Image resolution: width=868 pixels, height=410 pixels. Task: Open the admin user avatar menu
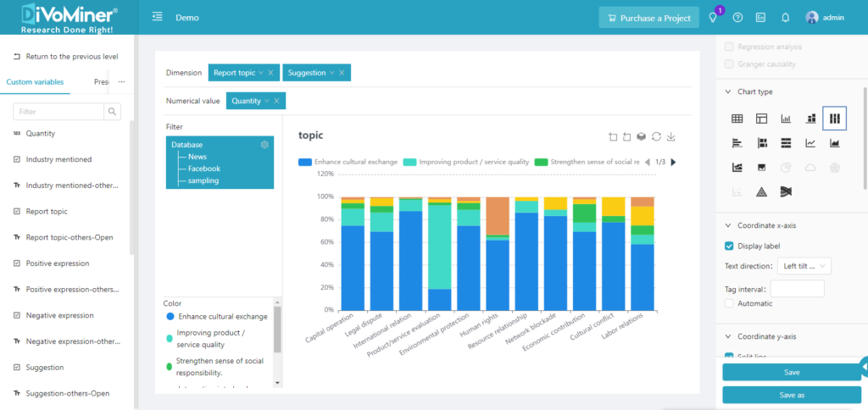click(x=825, y=17)
